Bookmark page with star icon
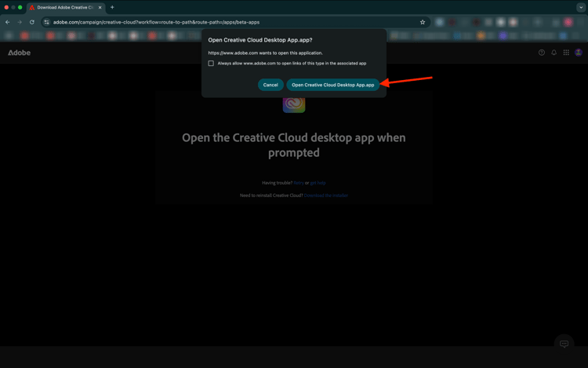Viewport: 588px width, 368px height. (x=423, y=22)
